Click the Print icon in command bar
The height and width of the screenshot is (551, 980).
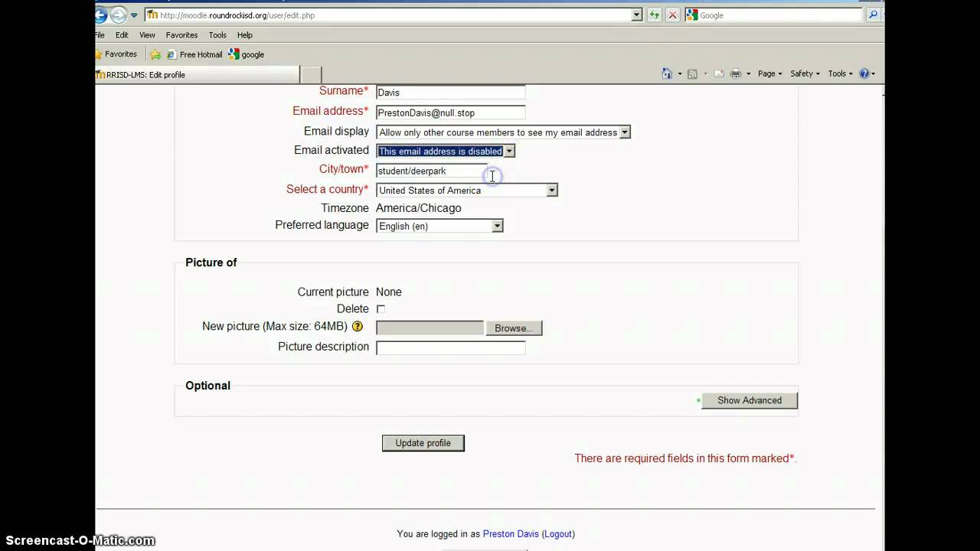point(736,73)
